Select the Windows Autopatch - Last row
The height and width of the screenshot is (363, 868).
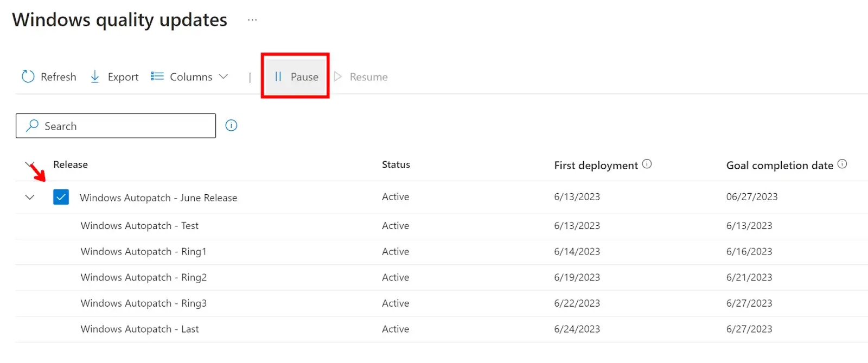click(x=442, y=329)
